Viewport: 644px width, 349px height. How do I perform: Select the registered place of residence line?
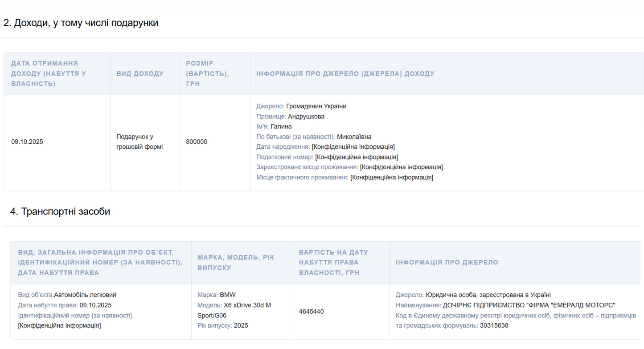(x=349, y=167)
